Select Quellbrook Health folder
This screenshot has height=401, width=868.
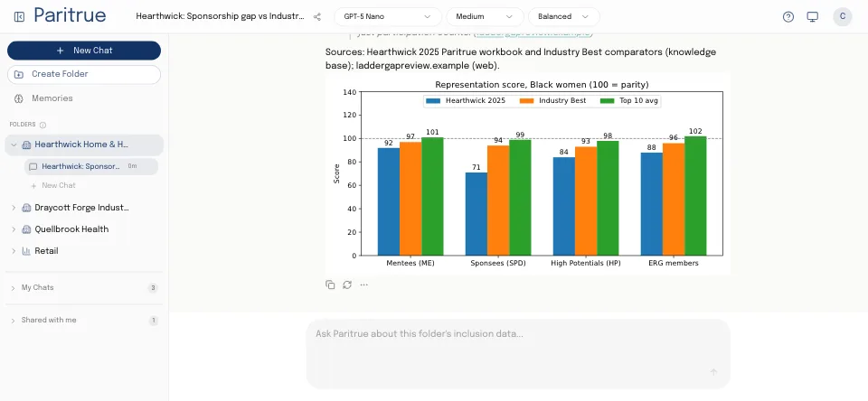point(71,229)
